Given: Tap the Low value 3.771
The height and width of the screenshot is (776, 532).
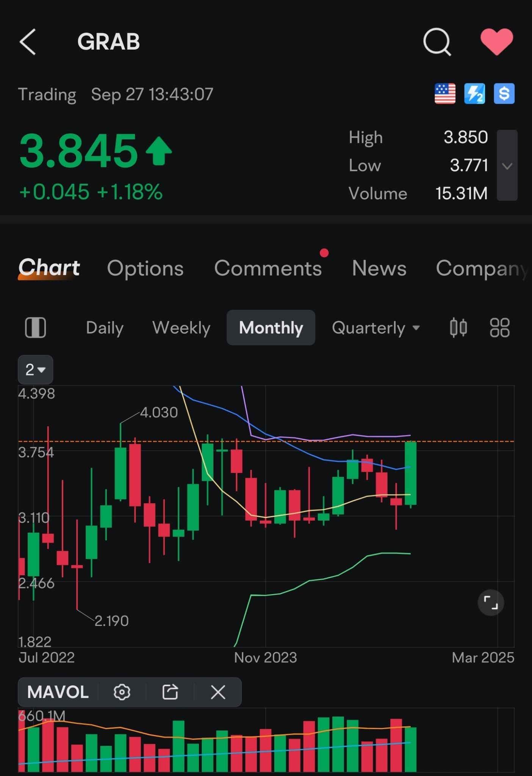Looking at the screenshot, I should tap(469, 165).
